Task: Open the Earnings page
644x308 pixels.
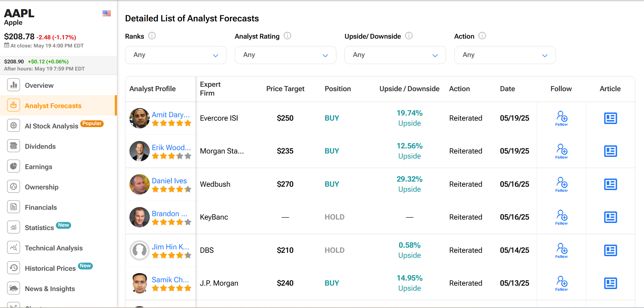Action: (x=39, y=167)
